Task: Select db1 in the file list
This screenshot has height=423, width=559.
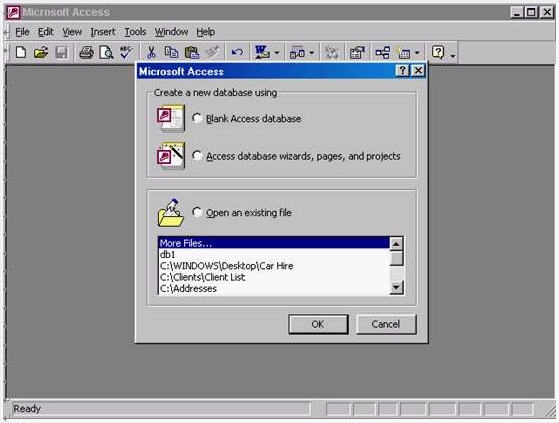Action: (273, 254)
